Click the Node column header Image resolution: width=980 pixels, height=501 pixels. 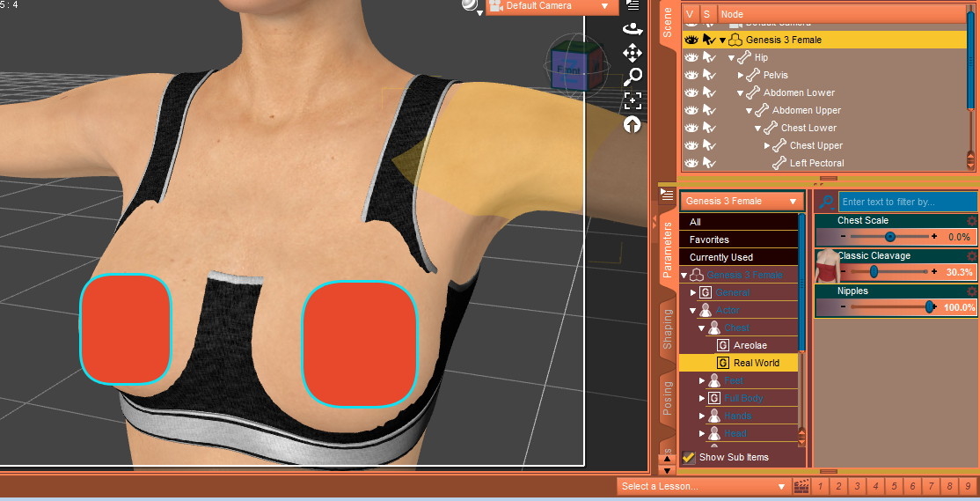click(x=841, y=14)
